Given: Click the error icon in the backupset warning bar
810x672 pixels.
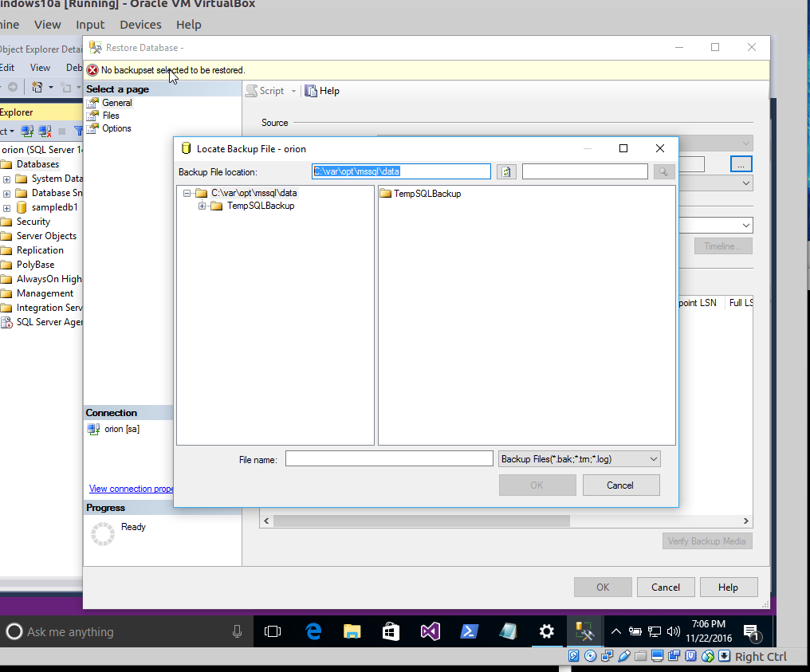Looking at the screenshot, I should tap(92, 70).
